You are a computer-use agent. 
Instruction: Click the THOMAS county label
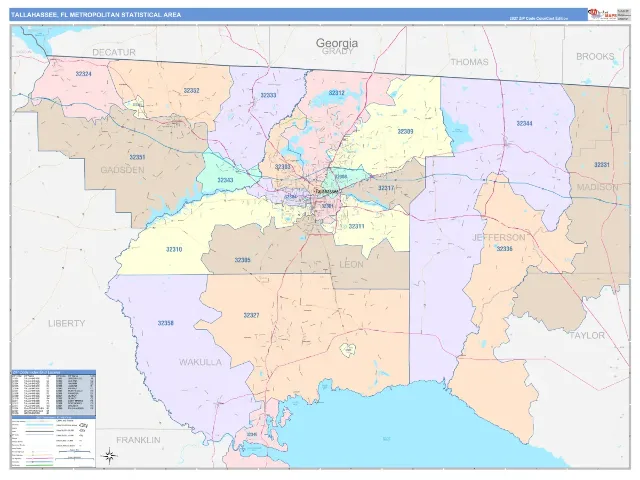[469, 62]
